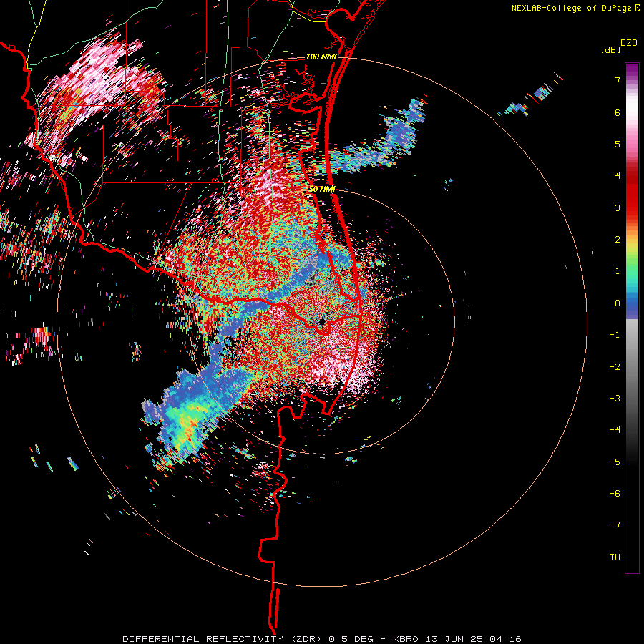
Task: Click the -5 value on the dB scale
Action: pos(615,462)
